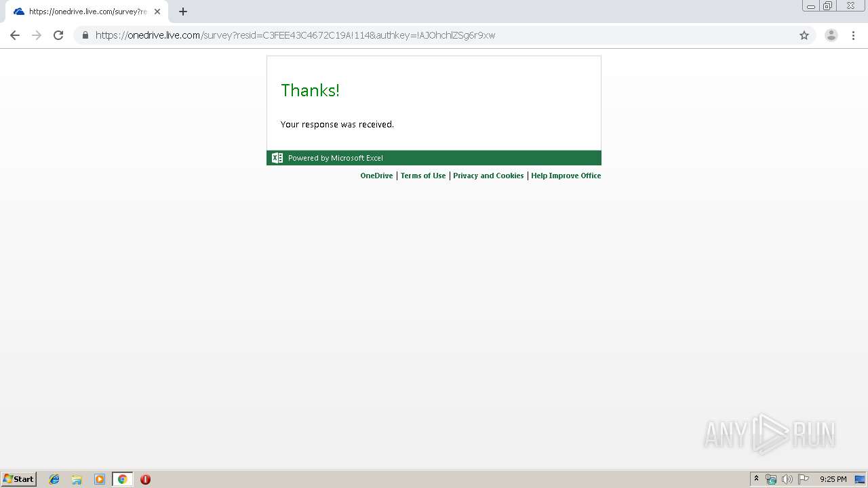
Task: Select the onedrive.live.com survey tab
Action: pyautogui.click(x=87, y=12)
